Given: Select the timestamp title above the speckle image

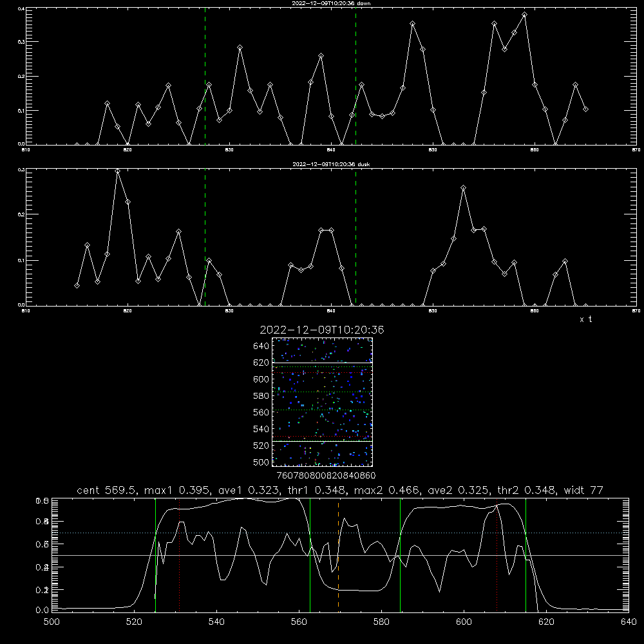Looking at the screenshot, I should [x=322, y=330].
